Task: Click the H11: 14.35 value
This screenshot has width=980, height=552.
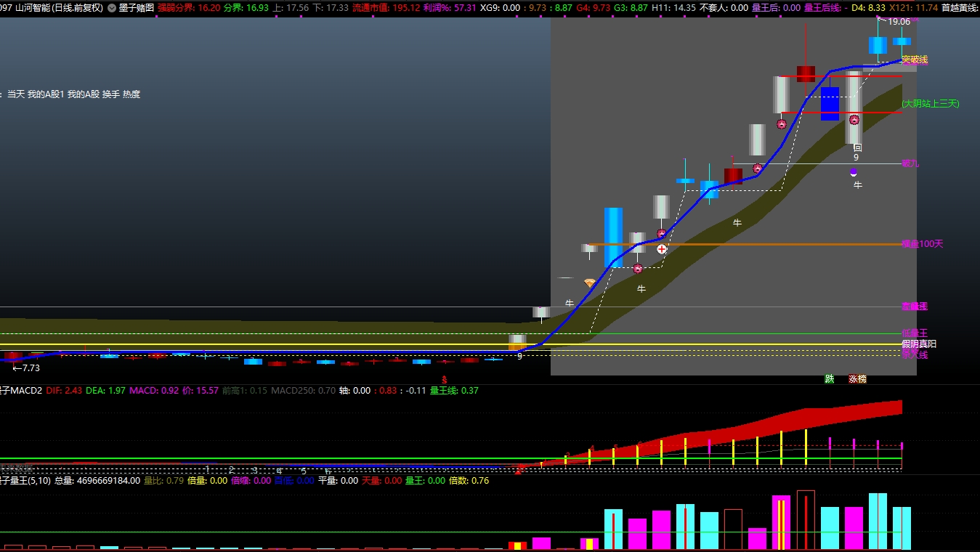Action: coord(673,8)
